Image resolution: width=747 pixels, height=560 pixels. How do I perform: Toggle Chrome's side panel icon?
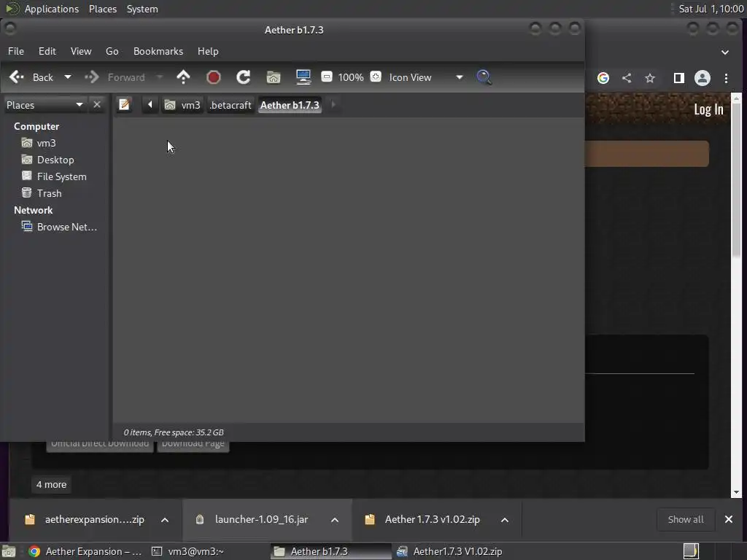click(679, 78)
